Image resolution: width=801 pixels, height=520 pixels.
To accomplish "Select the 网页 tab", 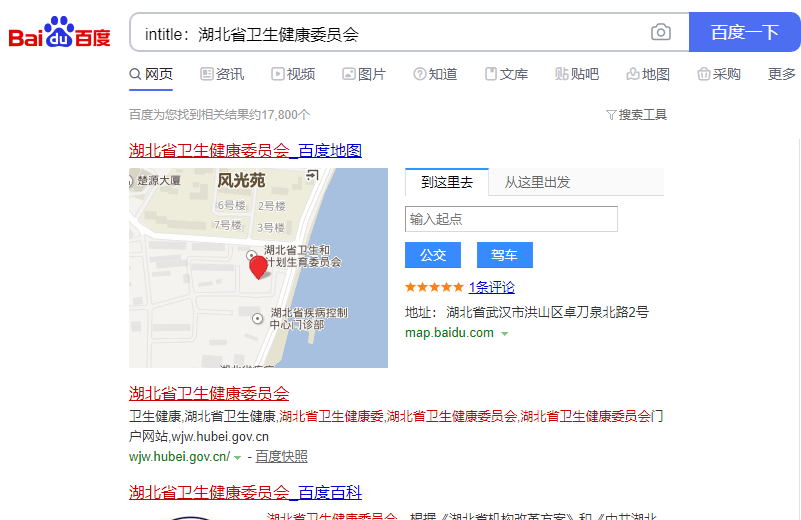I will pos(151,75).
